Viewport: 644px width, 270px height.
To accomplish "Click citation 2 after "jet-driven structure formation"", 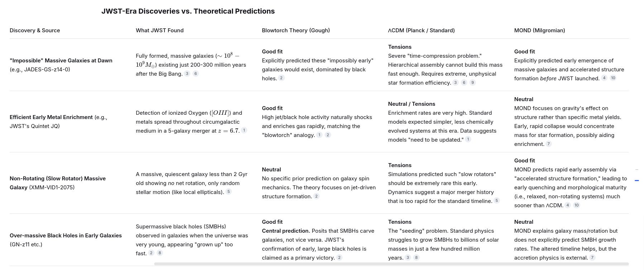I will point(316,196).
